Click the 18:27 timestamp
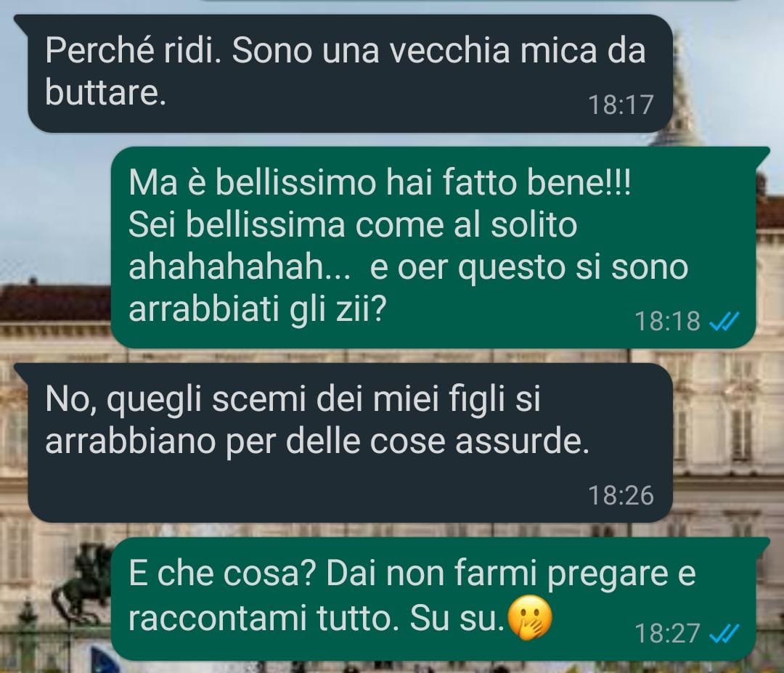 click(x=668, y=634)
